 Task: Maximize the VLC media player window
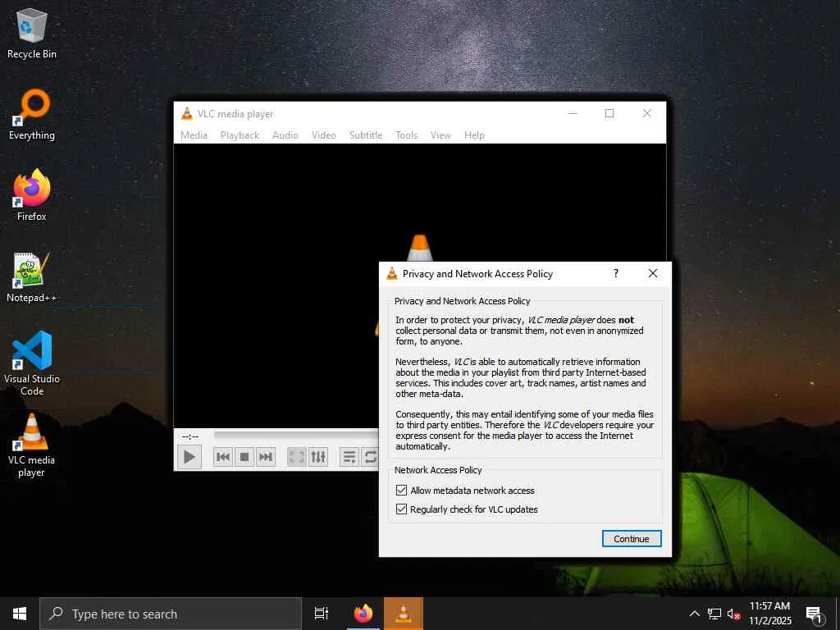click(x=609, y=113)
